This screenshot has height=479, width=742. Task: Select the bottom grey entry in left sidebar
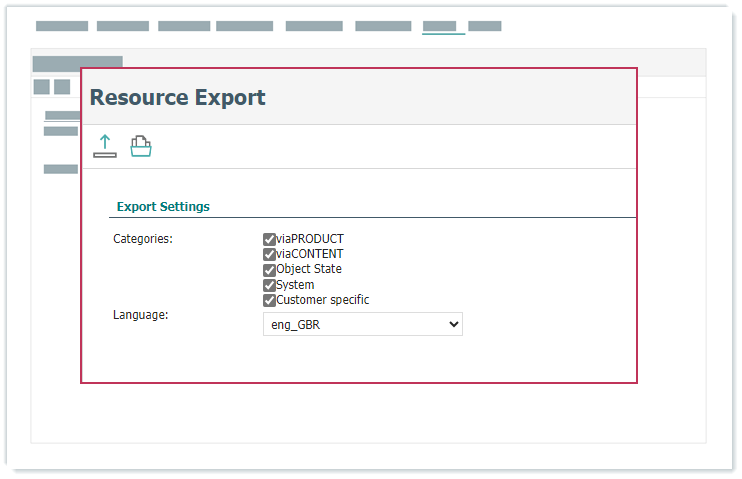click(61, 169)
